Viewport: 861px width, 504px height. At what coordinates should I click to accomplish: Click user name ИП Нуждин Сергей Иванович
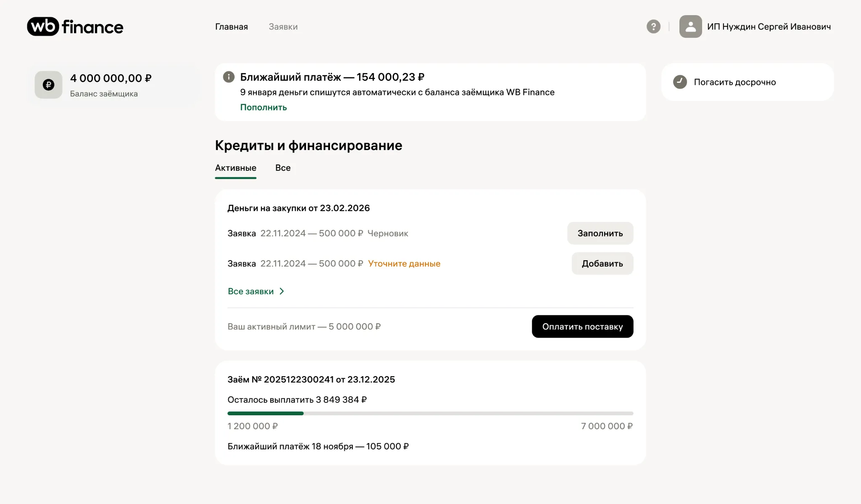(769, 26)
